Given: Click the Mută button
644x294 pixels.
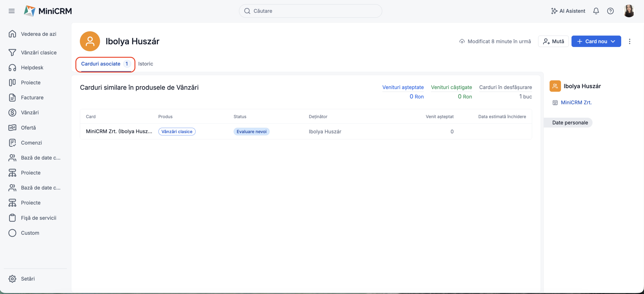Looking at the screenshot, I should (553, 41).
